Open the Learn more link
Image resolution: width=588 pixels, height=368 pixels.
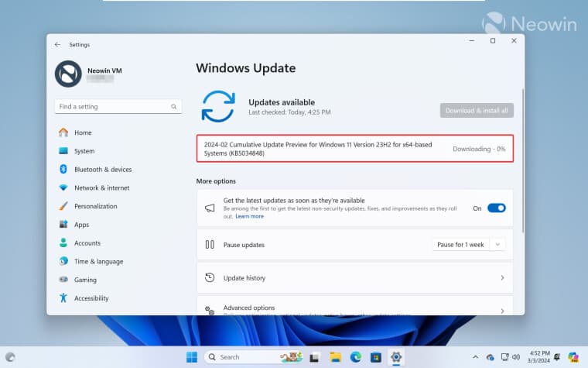pyautogui.click(x=249, y=216)
